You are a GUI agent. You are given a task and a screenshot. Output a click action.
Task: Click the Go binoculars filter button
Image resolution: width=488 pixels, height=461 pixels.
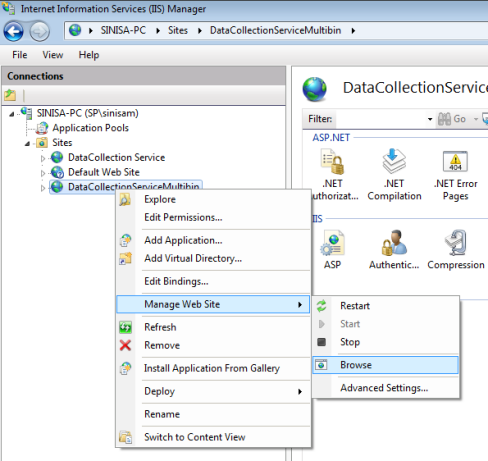[x=452, y=119]
